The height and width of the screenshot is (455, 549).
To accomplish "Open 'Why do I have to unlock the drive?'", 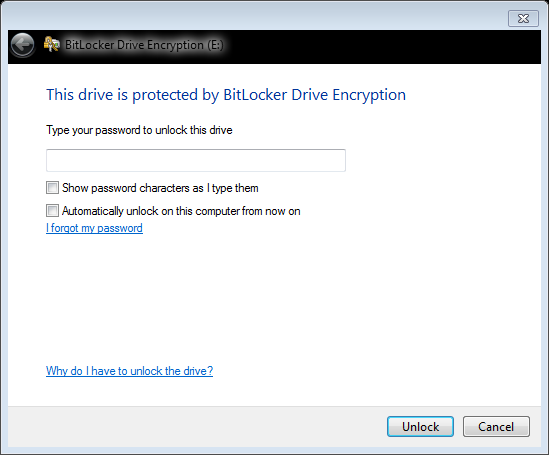I will click(129, 371).
